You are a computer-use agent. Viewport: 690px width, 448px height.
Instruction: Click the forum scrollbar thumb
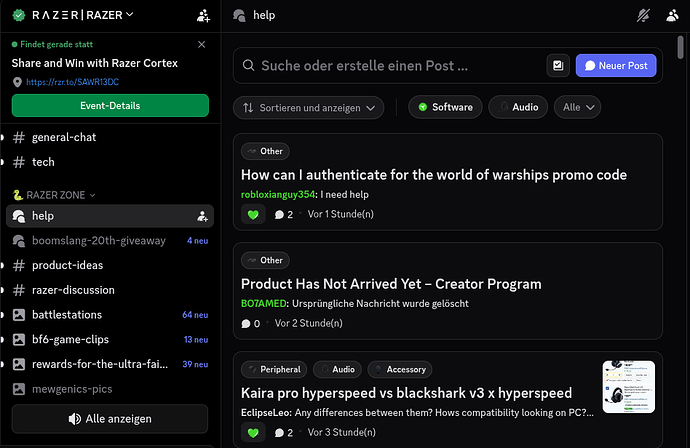pos(680,48)
